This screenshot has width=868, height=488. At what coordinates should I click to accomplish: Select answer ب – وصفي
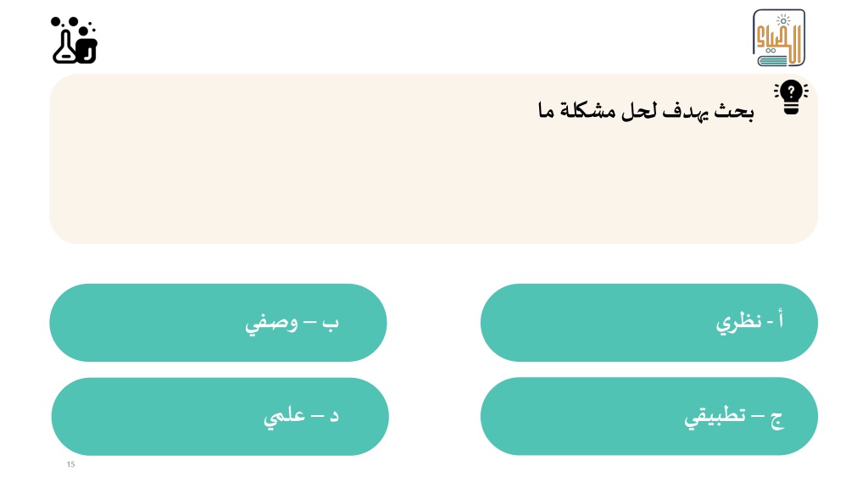click(x=218, y=323)
